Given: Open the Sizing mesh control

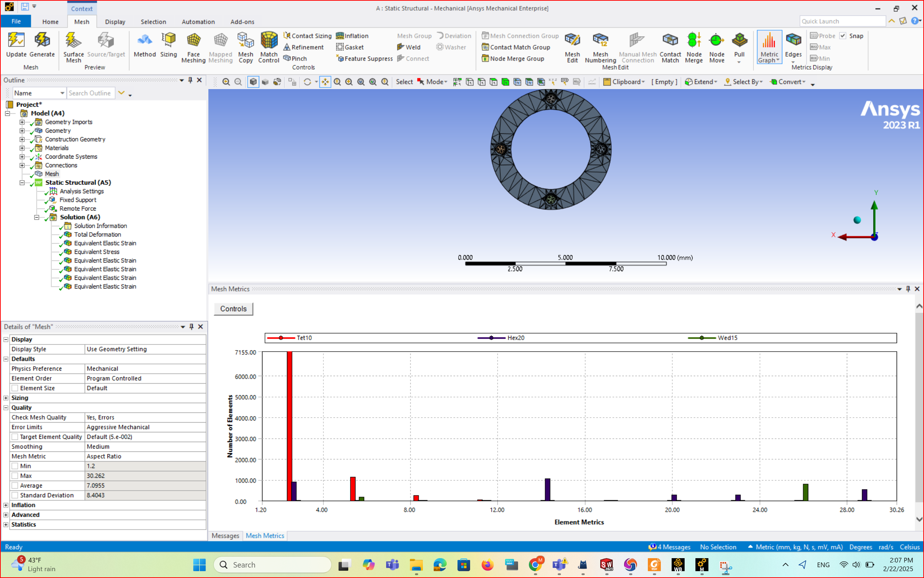Looking at the screenshot, I should tap(168, 45).
